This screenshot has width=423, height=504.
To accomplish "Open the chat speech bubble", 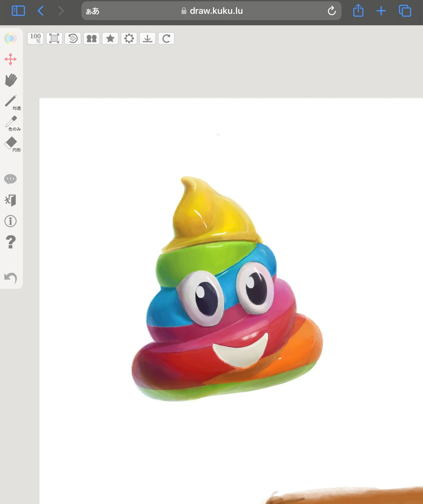I will tap(10, 179).
